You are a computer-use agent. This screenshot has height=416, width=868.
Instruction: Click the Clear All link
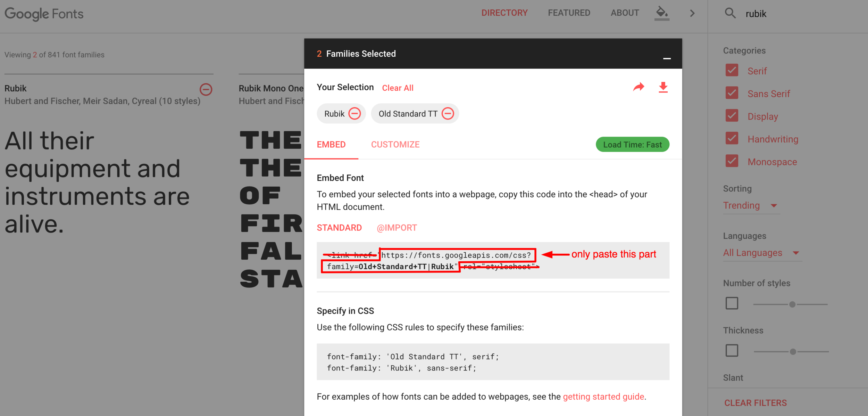tap(398, 88)
